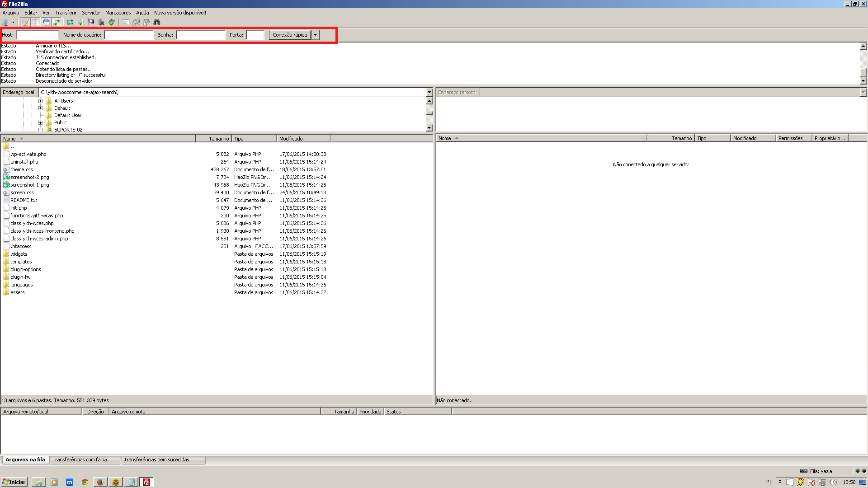This screenshot has width=868, height=488.
Task: Open the Endereço remoto dropdown arrow
Action: [863, 92]
